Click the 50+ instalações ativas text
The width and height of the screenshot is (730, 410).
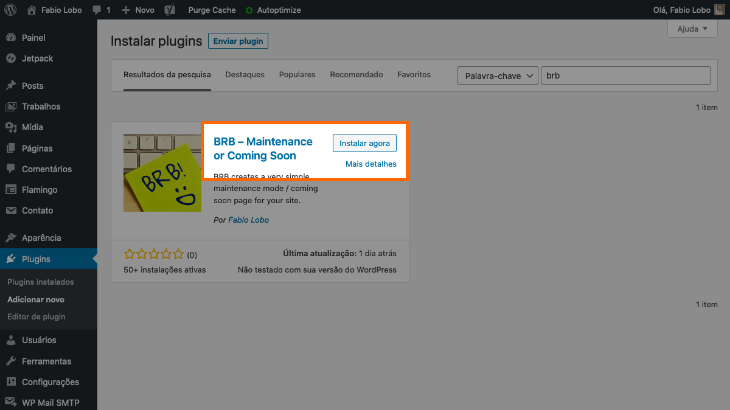[164, 270]
